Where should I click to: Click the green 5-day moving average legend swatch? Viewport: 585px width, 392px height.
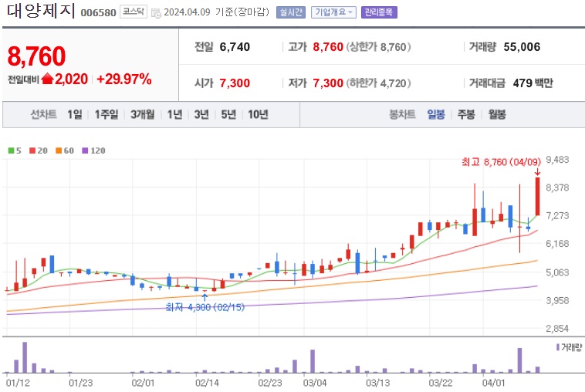coord(12,150)
